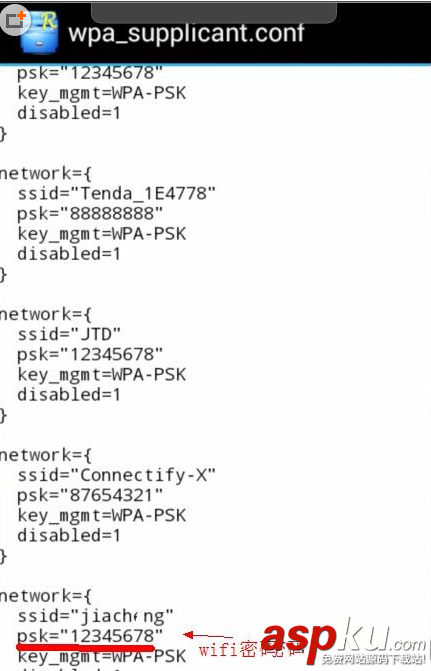Select the ssid="Tenda_1E4778" line
This screenshot has height=671, width=431.
(x=116, y=194)
